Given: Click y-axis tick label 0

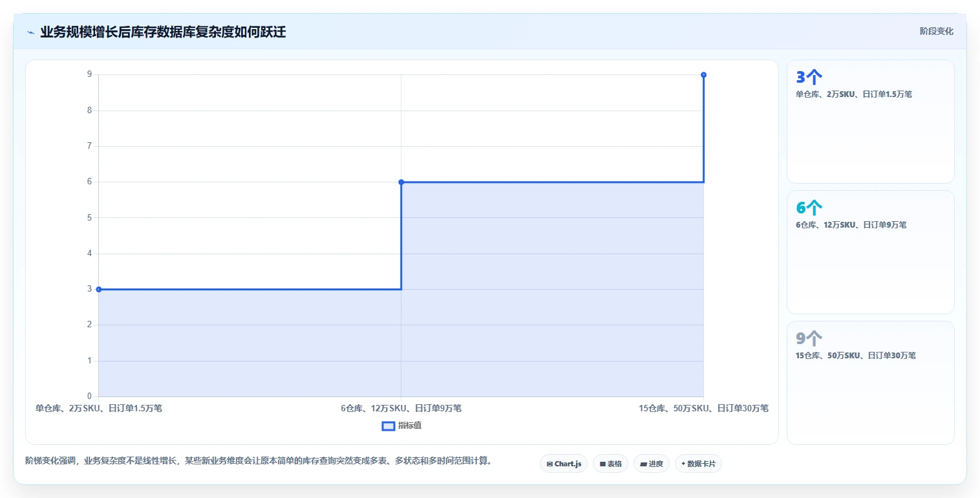Looking at the screenshot, I should pos(89,396).
